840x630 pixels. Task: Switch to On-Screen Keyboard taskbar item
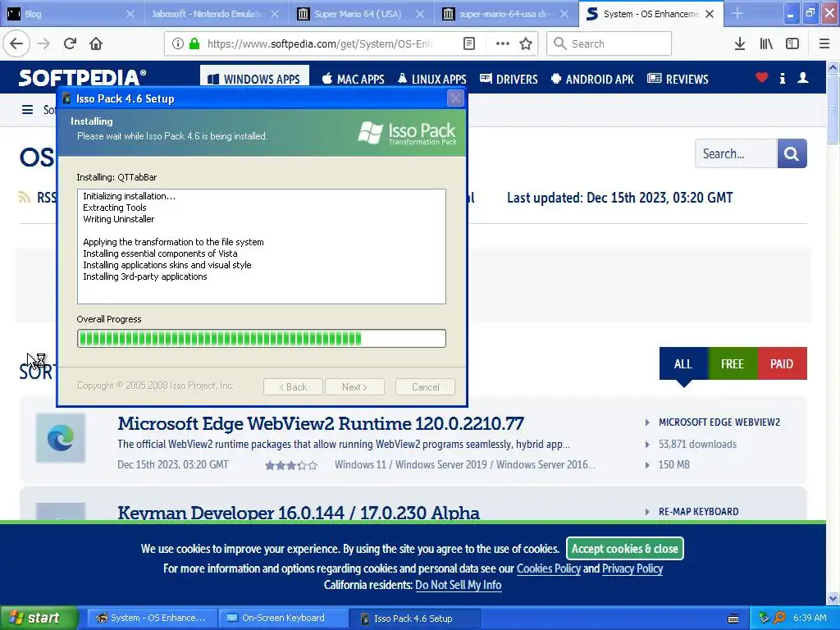[283, 619]
